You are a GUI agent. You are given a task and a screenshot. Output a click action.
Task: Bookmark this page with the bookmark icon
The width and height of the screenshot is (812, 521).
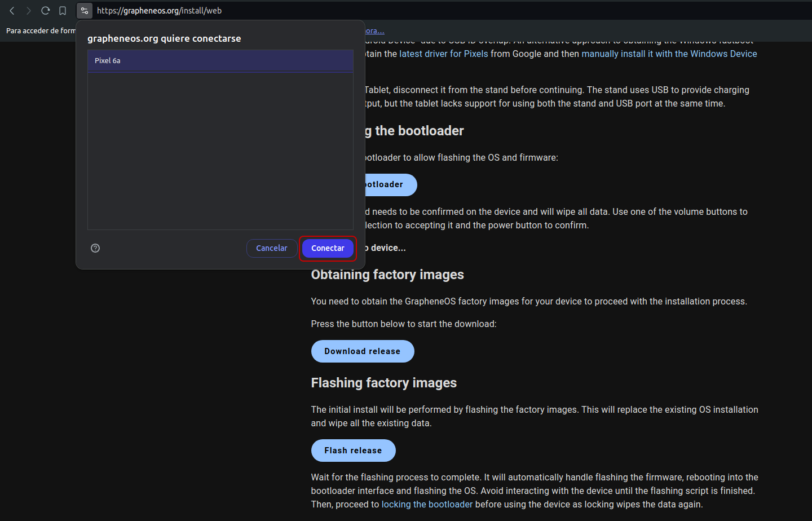pyautogui.click(x=63, y=11)
